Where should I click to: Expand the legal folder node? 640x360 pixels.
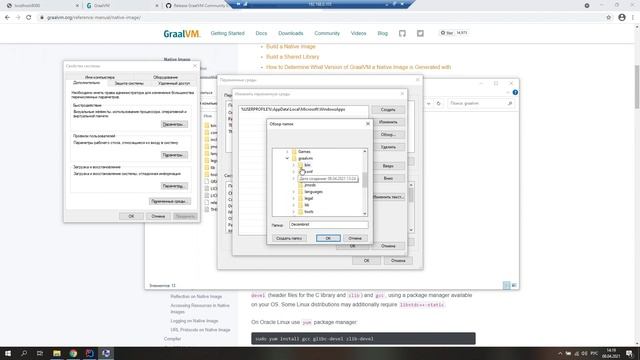click(x=294, y=198)
